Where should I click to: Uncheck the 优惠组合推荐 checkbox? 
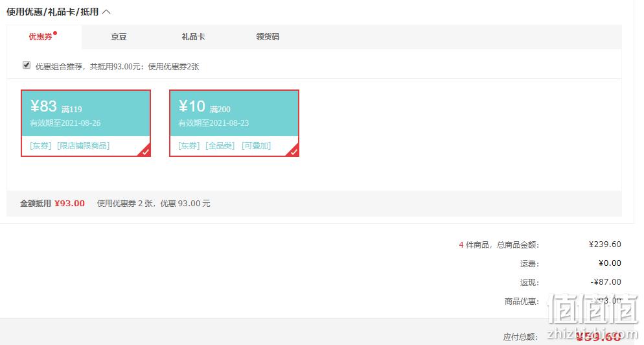(27, 65)
